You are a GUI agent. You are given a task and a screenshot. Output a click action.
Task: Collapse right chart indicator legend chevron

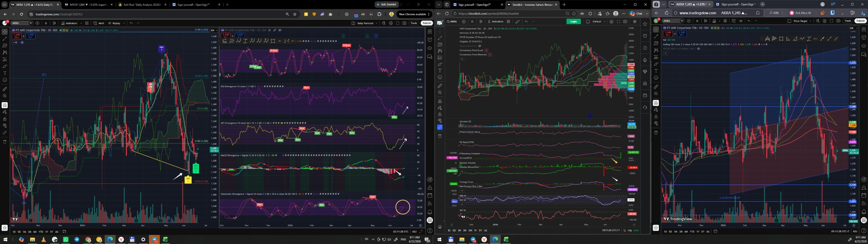click(666, 53)
